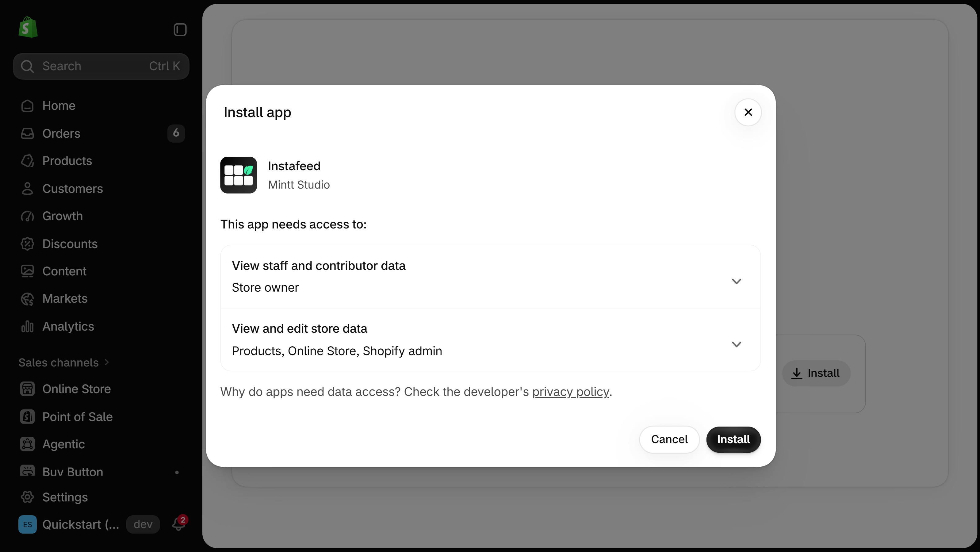The image size is (980, 552).
Task: Click the Shopify bag logo
Action: [28, 27]
